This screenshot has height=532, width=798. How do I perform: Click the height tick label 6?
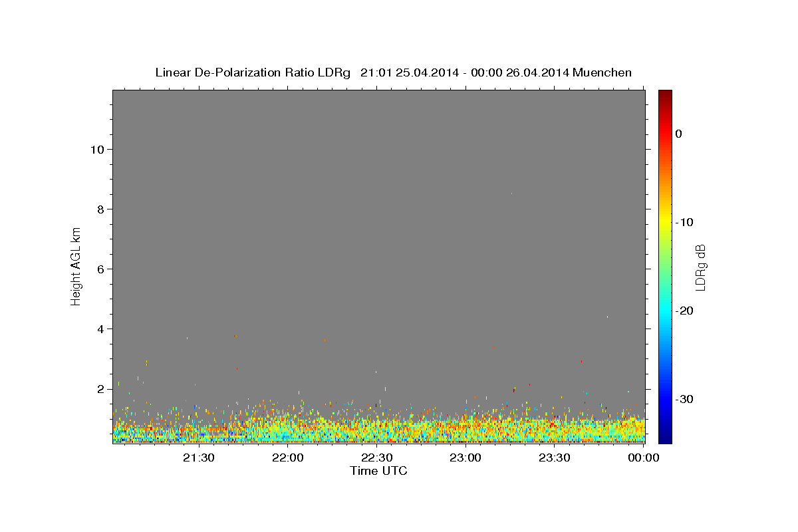(x=101, y=269)
